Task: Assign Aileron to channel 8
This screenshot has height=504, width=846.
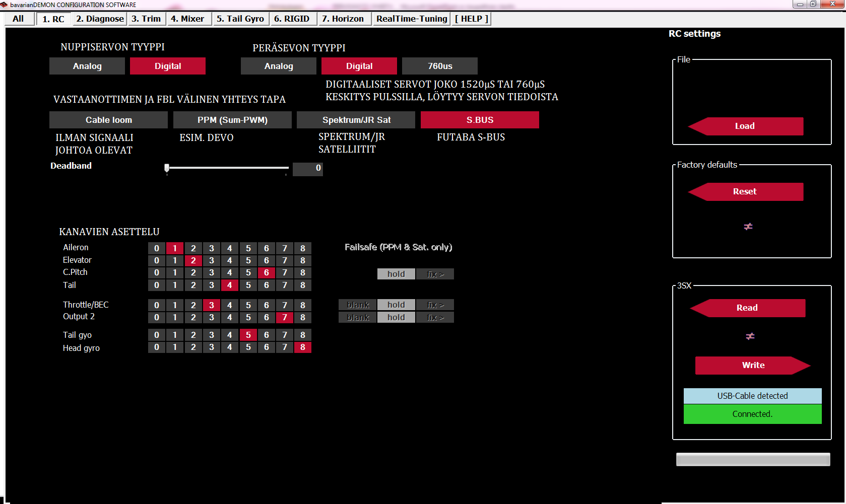Action: [x=303, y=248]
